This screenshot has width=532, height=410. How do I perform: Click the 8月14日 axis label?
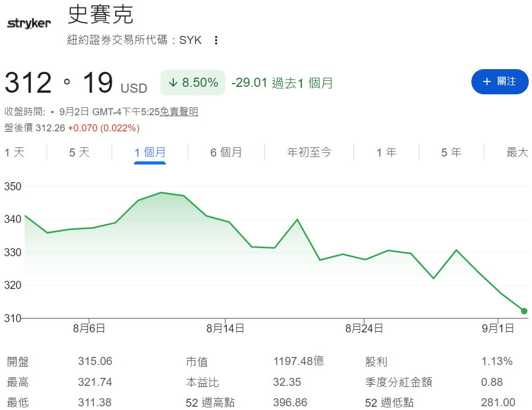(x=225, y=329)
